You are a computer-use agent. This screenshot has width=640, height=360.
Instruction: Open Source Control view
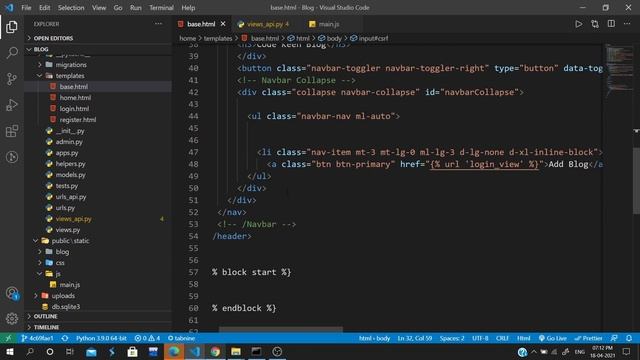click(12, 79)
